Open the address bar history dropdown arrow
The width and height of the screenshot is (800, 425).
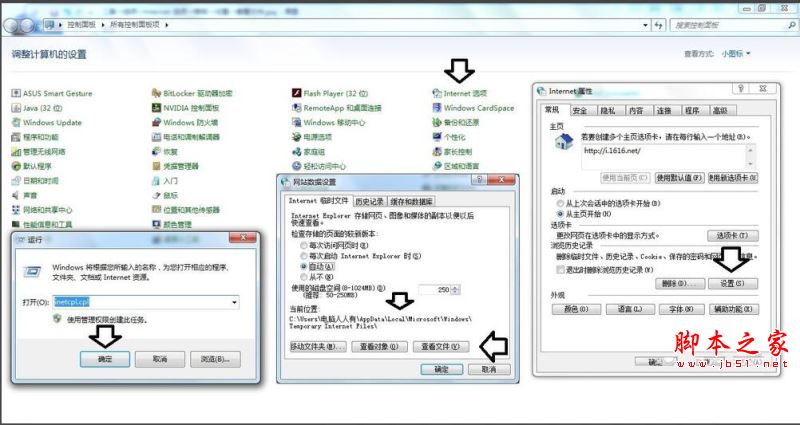pos(646,24)
